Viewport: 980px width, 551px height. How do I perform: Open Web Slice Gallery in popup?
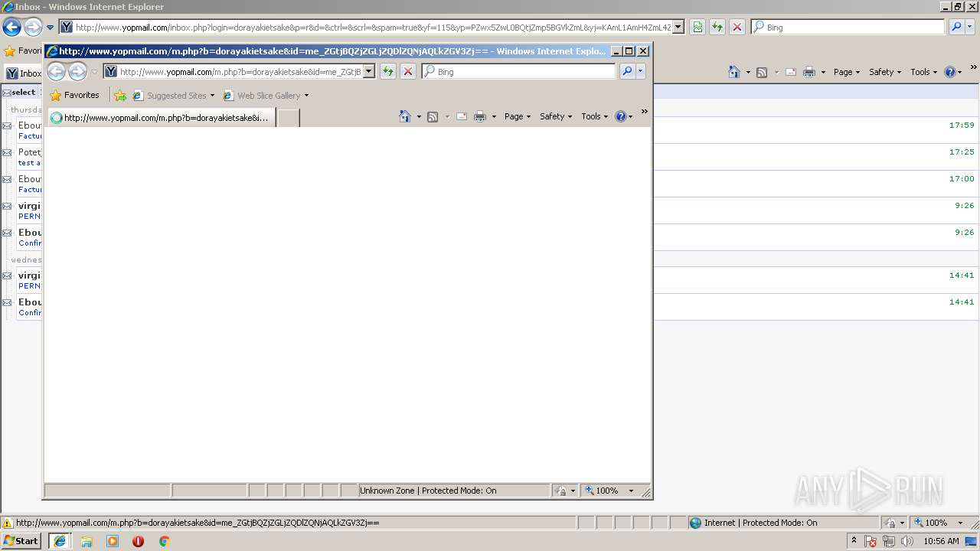[x=266, y=96]
